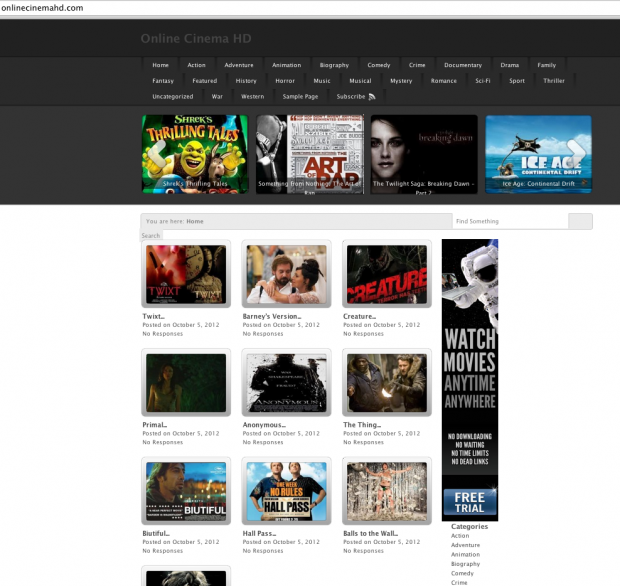Open the Home menu item
620x586 pixels.
point(161,65)
